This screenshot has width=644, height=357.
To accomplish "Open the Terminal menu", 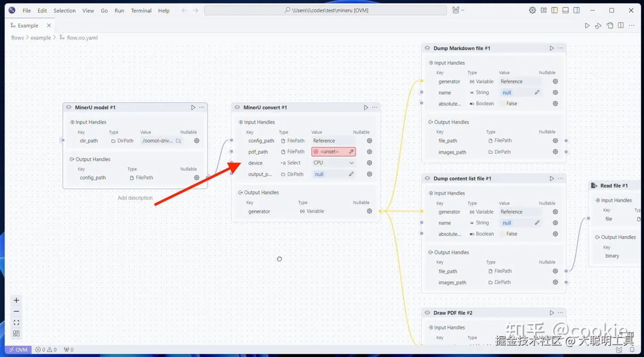I will pyautogui.click(x=141, y=10).
